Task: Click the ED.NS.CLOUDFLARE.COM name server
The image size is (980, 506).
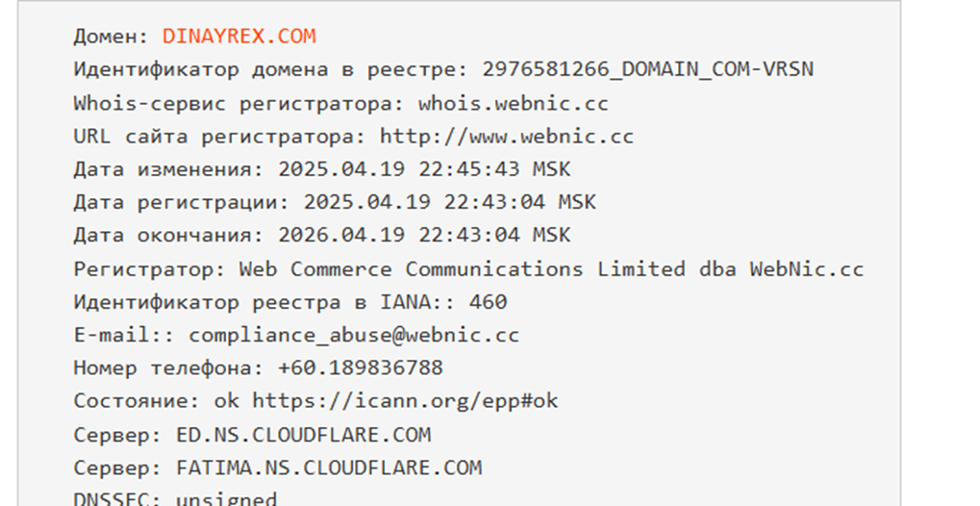Action: click(303, 435)
